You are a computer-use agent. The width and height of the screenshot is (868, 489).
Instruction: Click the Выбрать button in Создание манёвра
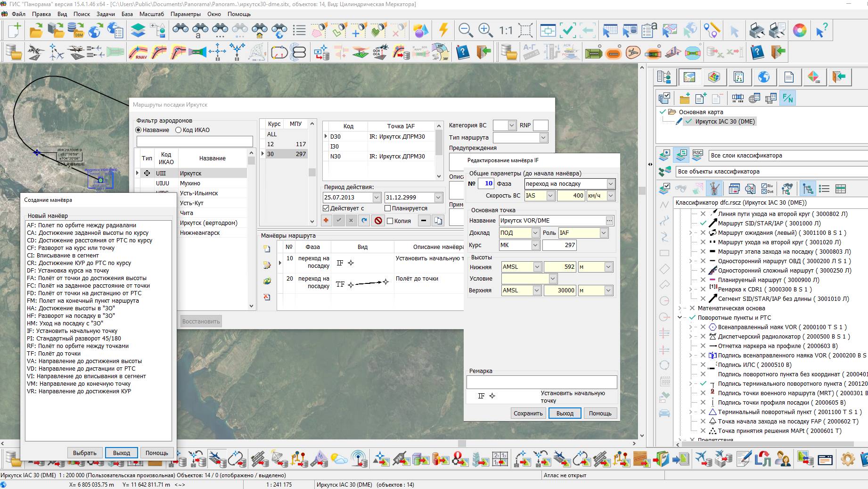85,453
